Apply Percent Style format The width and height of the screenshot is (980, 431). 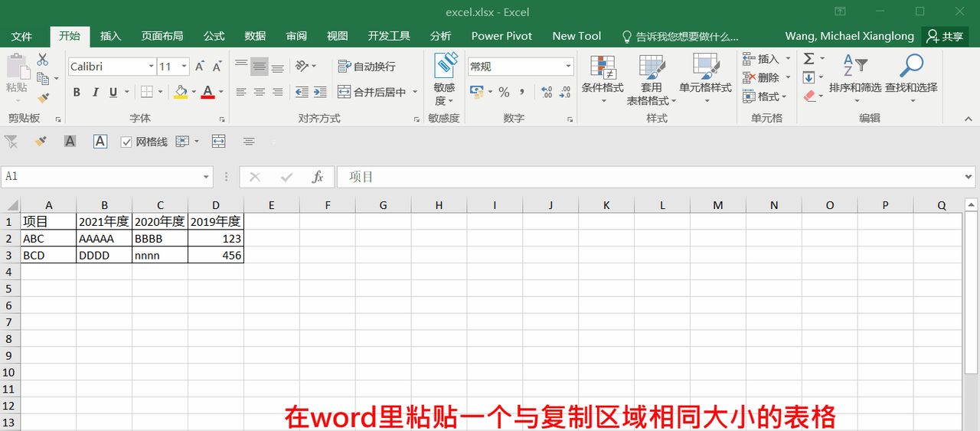[x=504, y=92]
